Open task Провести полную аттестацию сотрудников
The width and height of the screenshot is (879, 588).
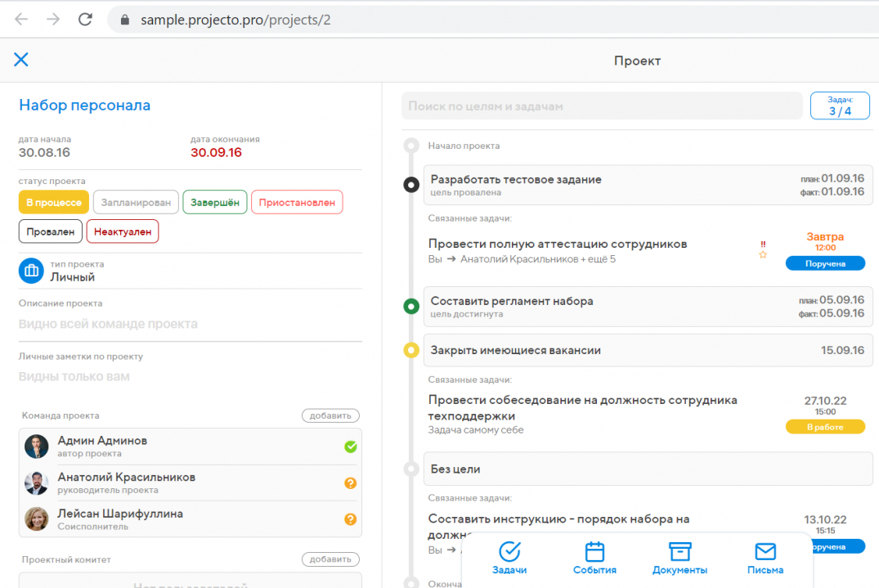[x=558, y=244]
